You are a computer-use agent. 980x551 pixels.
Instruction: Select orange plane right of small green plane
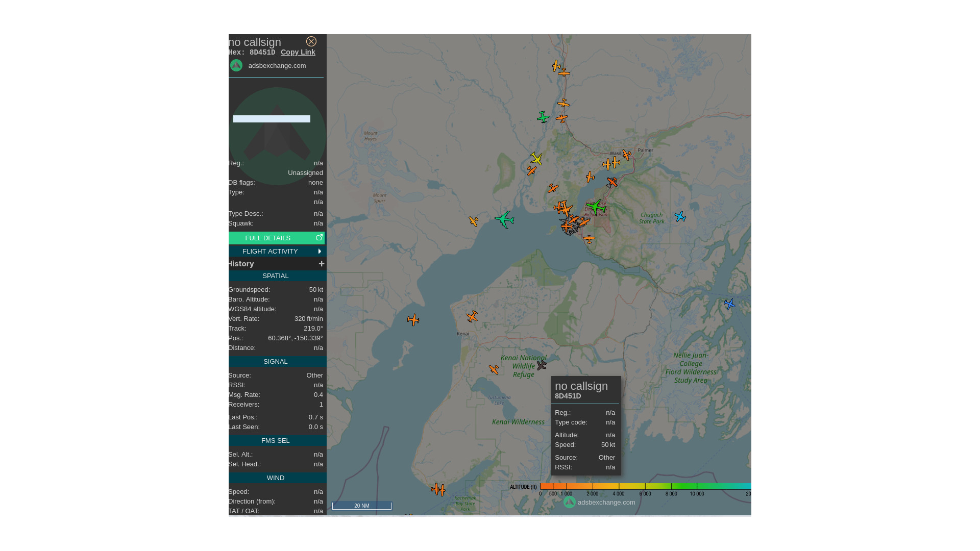[561, 118]
